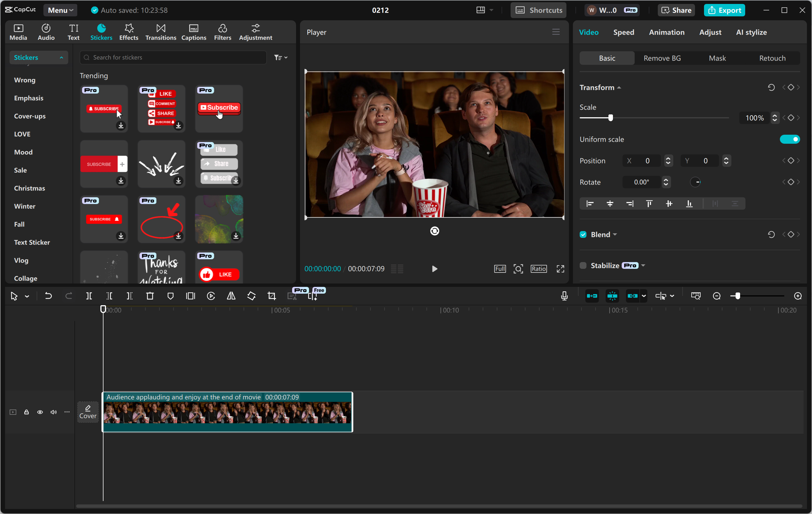Toggle the Uniform scale switch

789,139
